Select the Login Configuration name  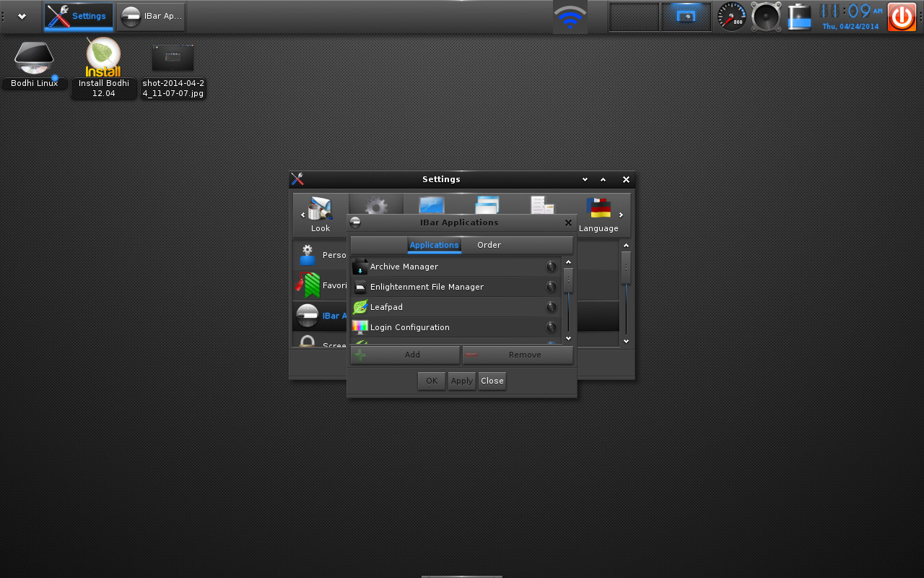click(x=410, y=327)
